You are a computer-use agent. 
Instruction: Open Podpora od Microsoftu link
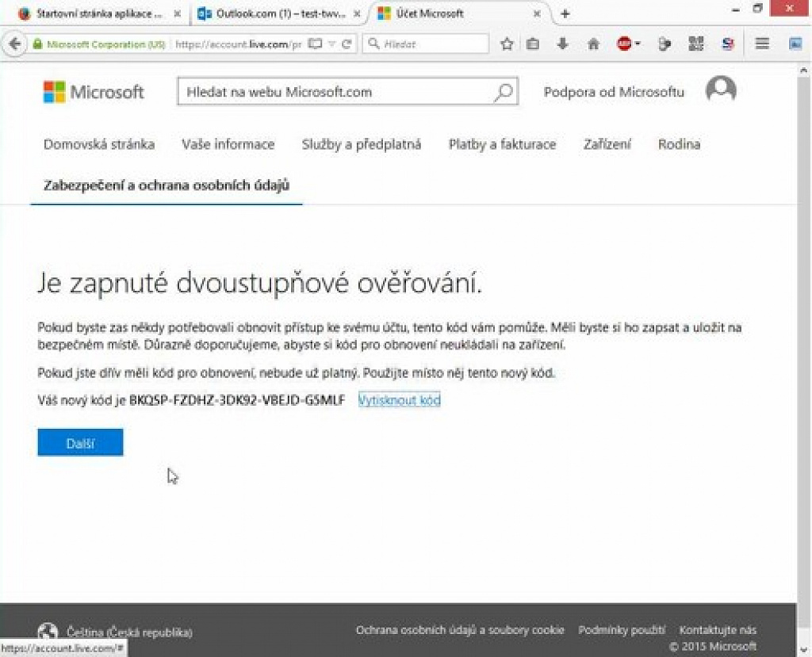coord(614,92)
